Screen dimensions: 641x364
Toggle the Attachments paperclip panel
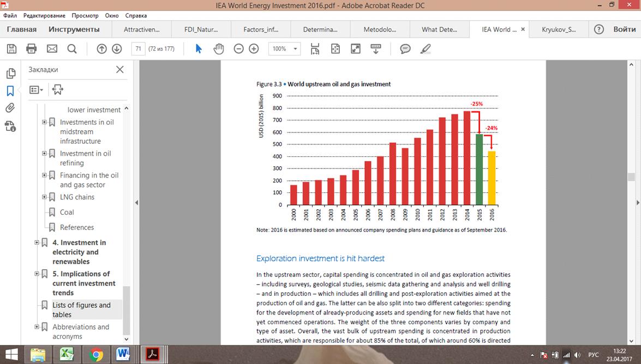click(x=10, y=108)
